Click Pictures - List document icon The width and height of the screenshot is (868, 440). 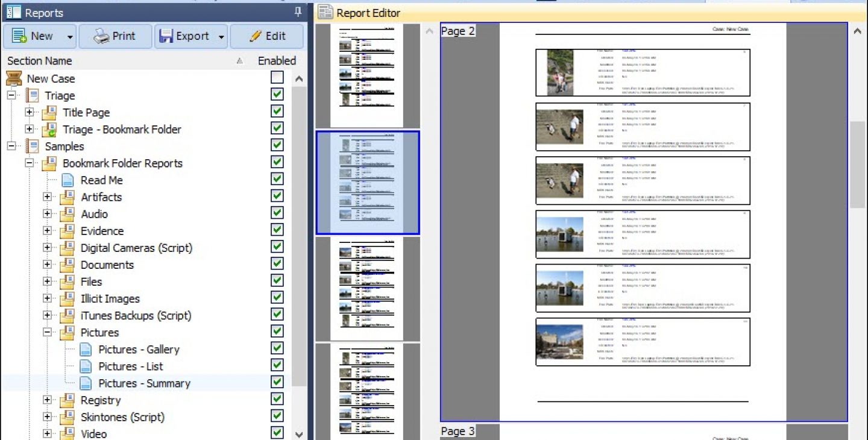[86, 366]
